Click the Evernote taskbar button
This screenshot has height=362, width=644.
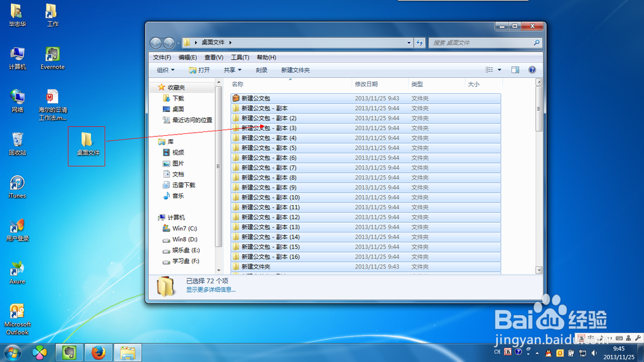[70, 352]
